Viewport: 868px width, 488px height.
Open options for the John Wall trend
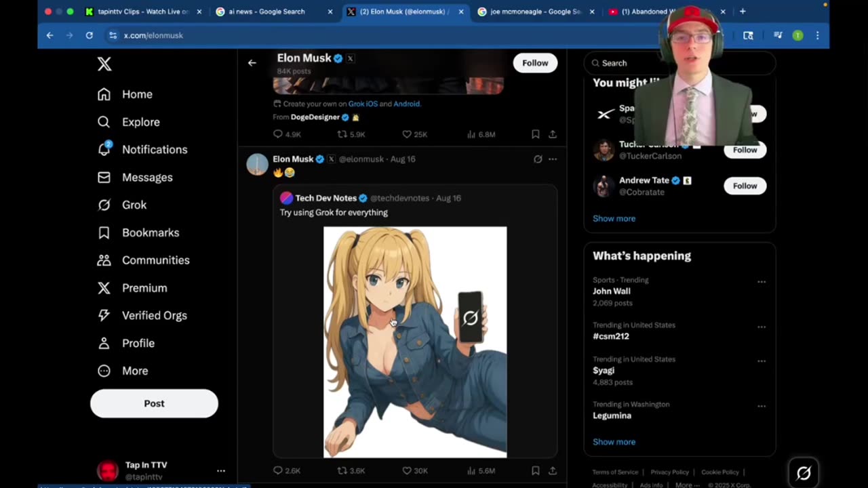(x=762, y=281)
